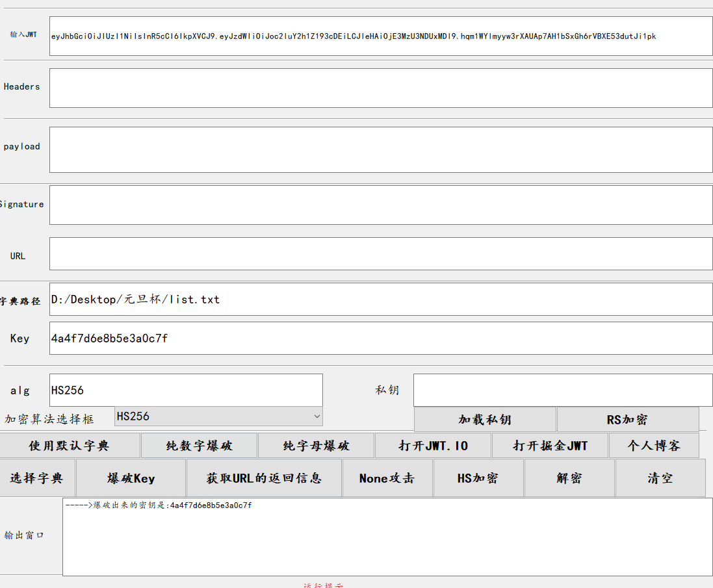Expand the HS256 algorithm dropdown
This screenshot has height=588, width=713.
(218, 416)
